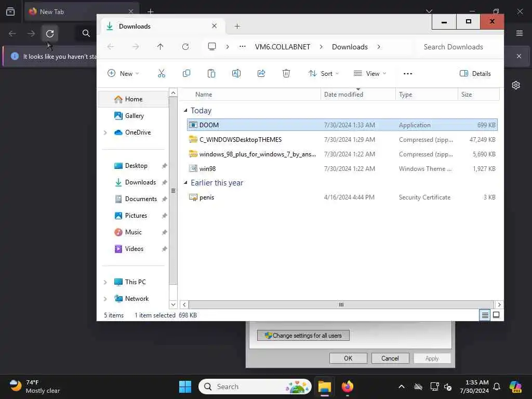This screenshot has width=532, height=399.
Task: Click the OK button in dialog
Action: (348, 358)
